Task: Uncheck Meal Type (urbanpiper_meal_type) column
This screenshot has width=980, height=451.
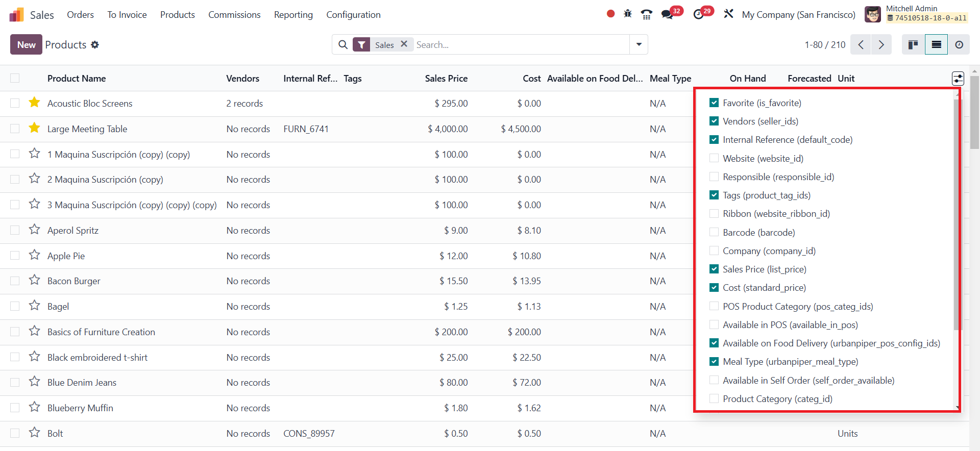Action: coord(714,362)
